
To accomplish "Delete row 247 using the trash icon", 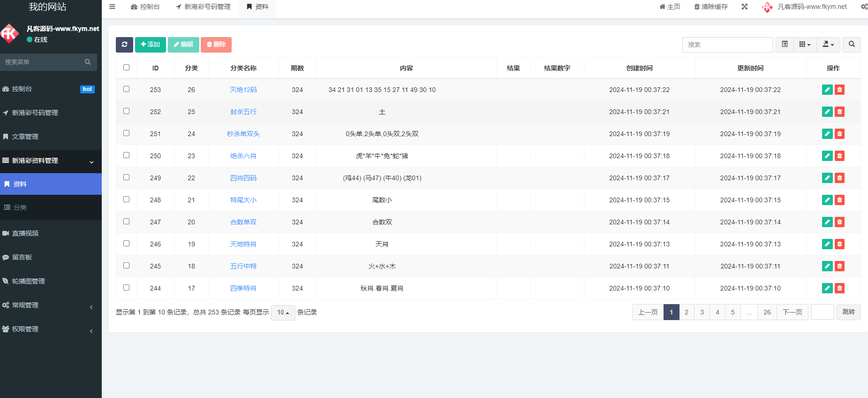I will 839,222.
